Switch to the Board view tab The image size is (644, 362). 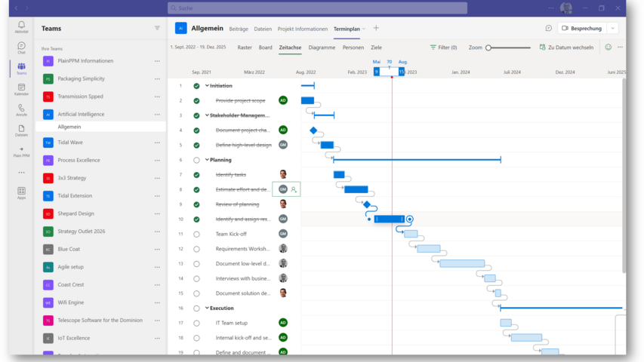point(265,48)
